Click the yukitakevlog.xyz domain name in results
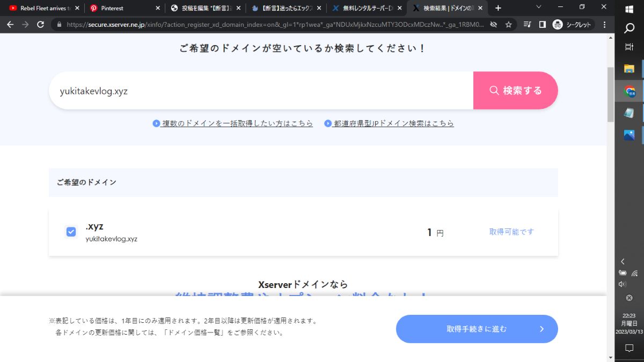The width and height of the screenshot is (644, 362). 111,239
